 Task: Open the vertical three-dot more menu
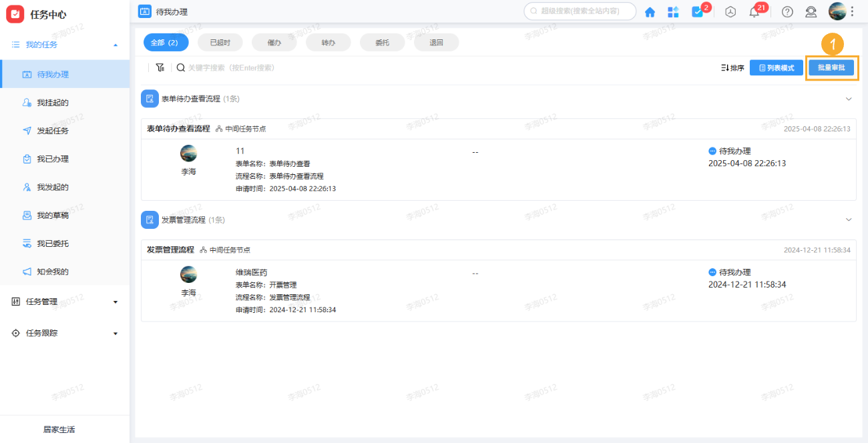[852, 11]
